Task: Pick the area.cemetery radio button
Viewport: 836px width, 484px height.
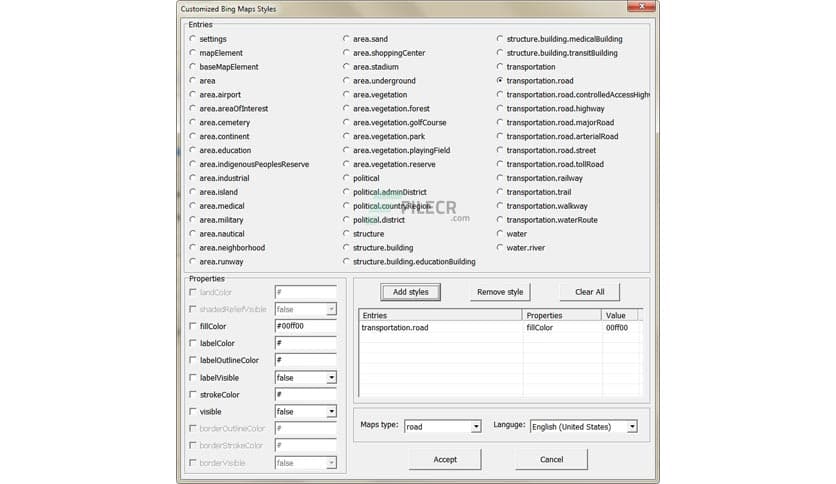Action: coord(192,122)
